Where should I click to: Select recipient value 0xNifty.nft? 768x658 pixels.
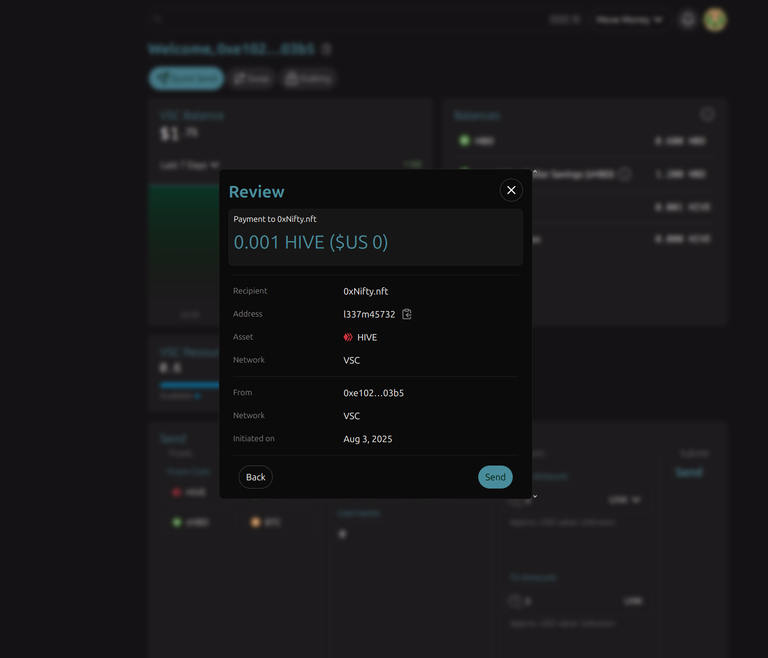(x=365, y=291)
